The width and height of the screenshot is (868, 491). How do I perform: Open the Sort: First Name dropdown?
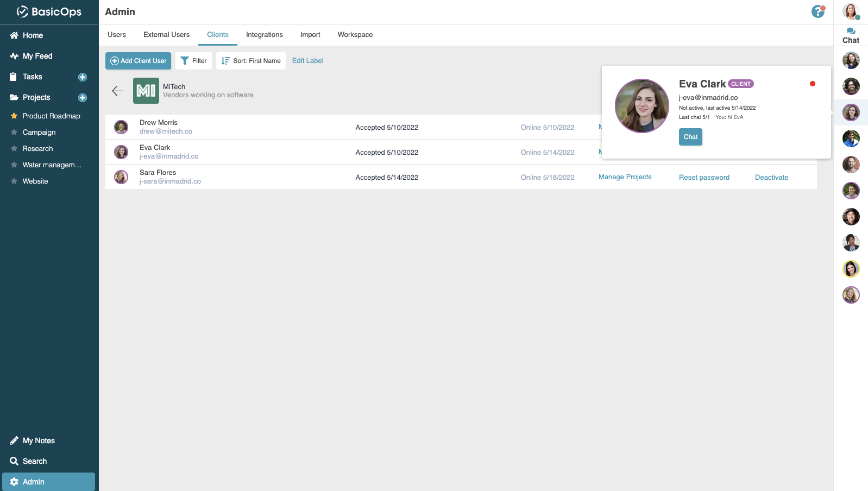tap(251, 61)
